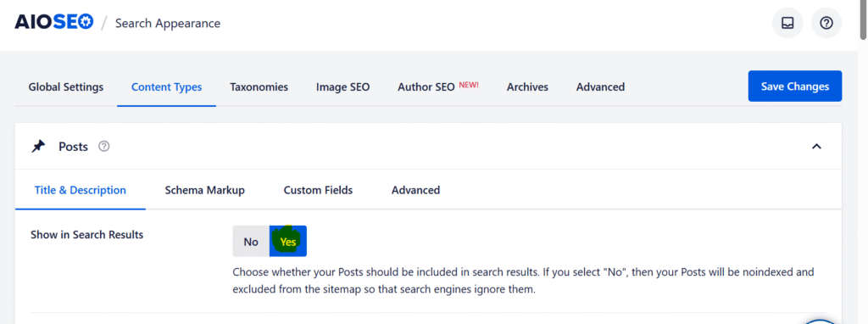868x324 pixels.
Task: Switch to the Global Settings tab
Action: point(66,87)
